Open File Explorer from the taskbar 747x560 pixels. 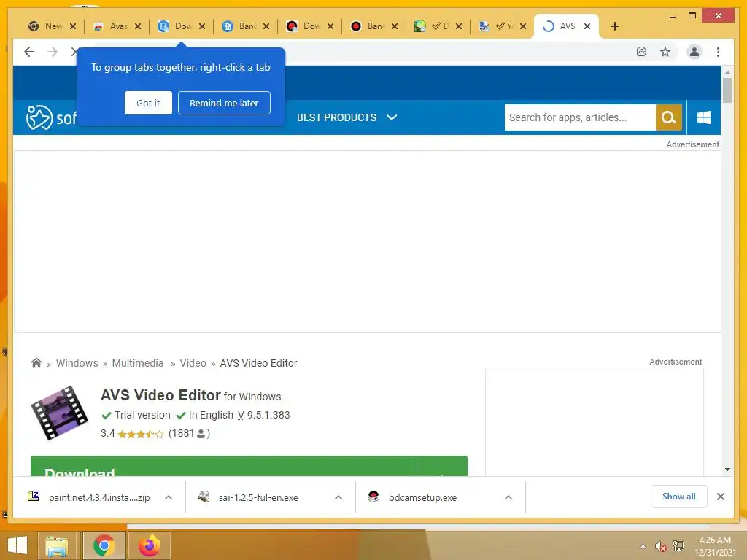tap(57, 545)
